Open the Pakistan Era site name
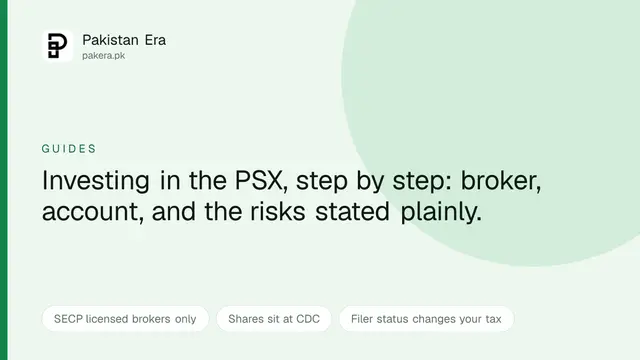The width and height of the screenshot is (640, 360). click(x=124, y=40)
